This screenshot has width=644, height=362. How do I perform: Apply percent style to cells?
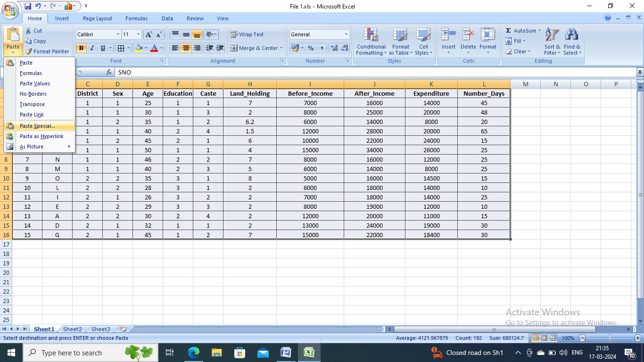(311, 48)
